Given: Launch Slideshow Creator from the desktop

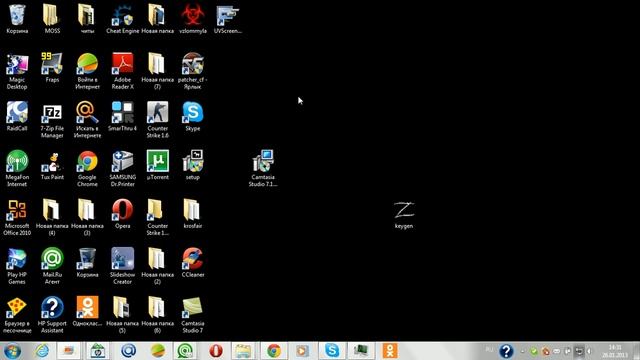Looking at the screenshot, I should pyautogui.click(x=122, y=266).
